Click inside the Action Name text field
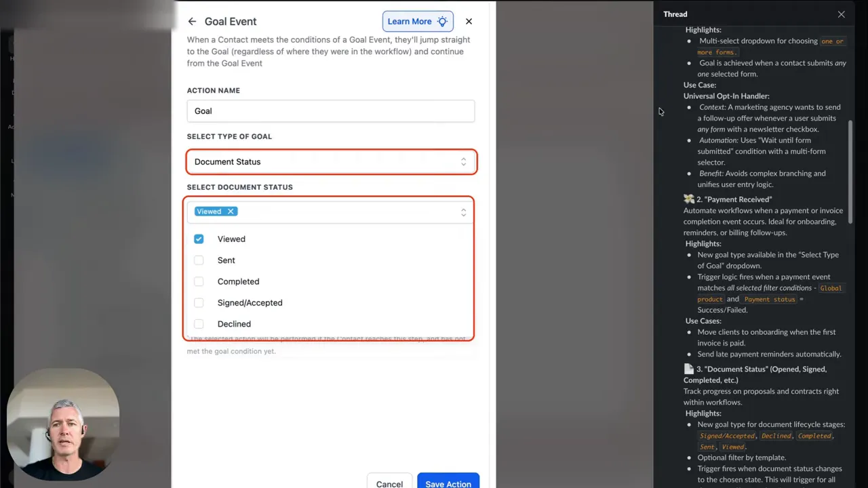Viewport: 868px width, 488px height. point(330,110)
